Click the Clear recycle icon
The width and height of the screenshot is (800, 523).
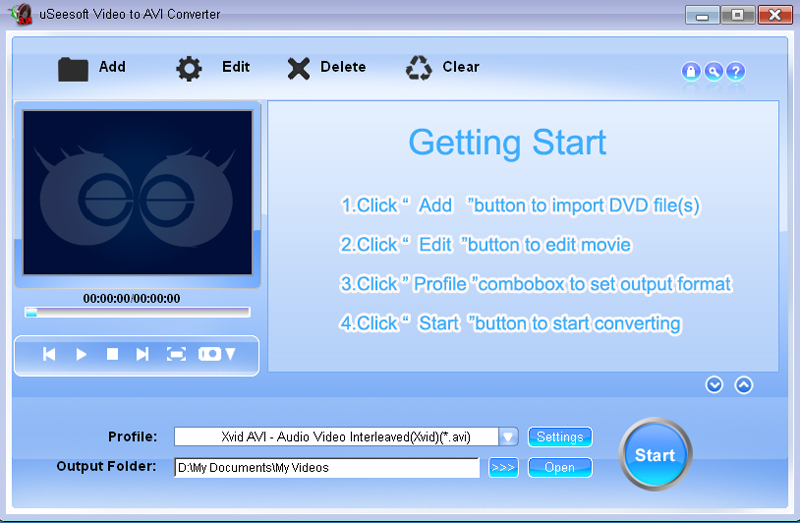[419, 68]
